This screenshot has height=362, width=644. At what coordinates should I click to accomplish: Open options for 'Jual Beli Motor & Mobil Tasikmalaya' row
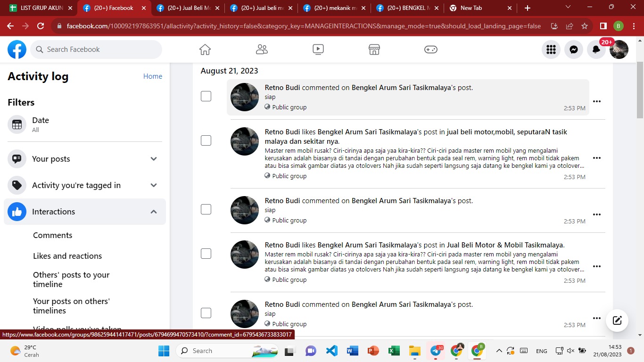tap(597, 266)
